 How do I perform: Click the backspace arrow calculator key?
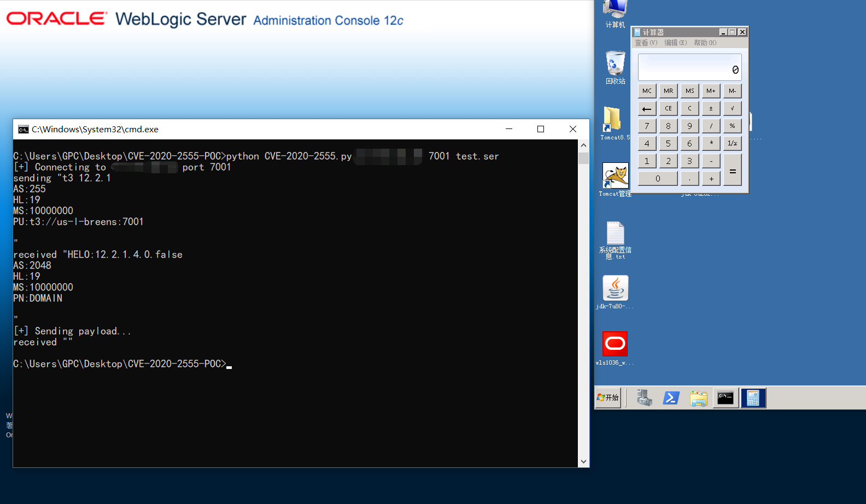(x=647, y=108)
